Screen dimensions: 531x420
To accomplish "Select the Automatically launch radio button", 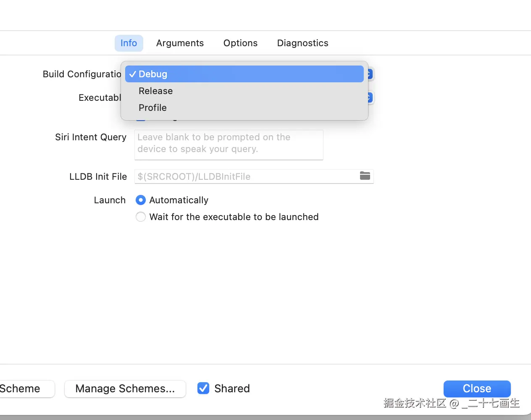I will point(141,200).
